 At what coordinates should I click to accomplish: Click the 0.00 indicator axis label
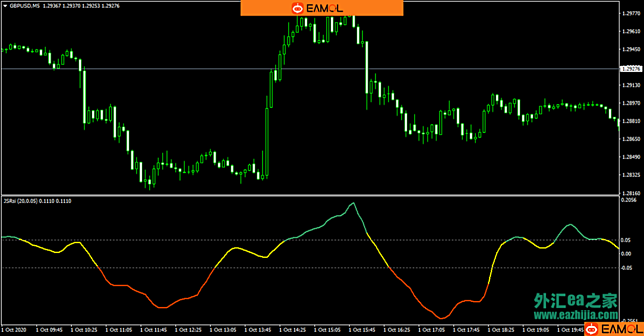point(627,253)
